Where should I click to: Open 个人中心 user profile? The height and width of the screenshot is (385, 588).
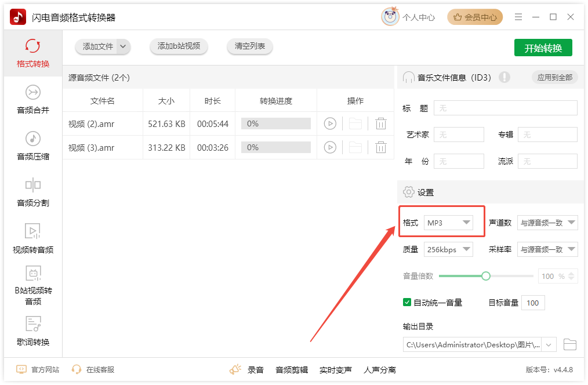click(x=408, y=17)
